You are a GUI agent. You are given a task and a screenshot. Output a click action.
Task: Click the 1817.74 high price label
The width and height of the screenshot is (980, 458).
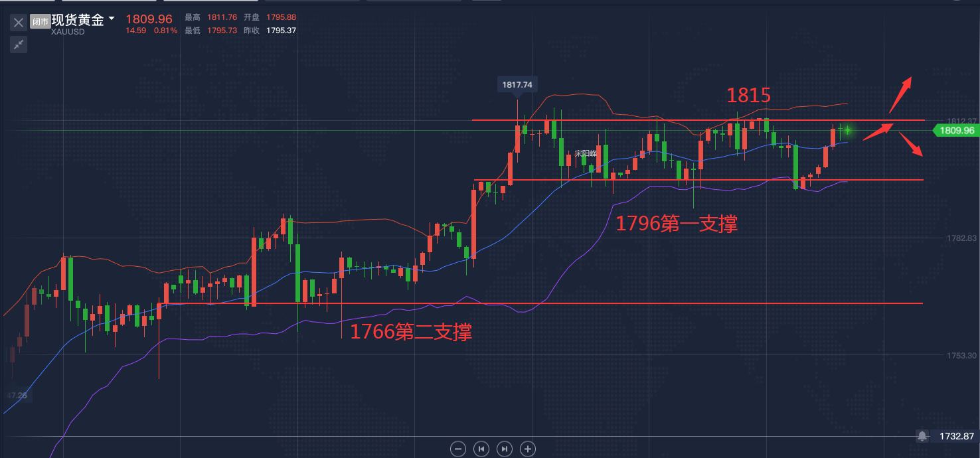[517, 84]
